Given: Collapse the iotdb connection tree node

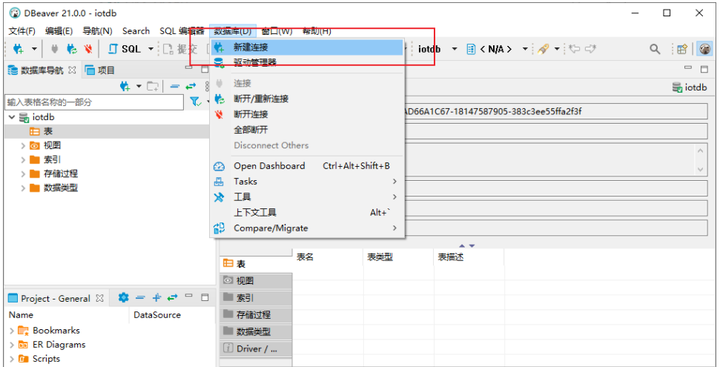Looking at the screenshot, I should click(x=11, y=118).
